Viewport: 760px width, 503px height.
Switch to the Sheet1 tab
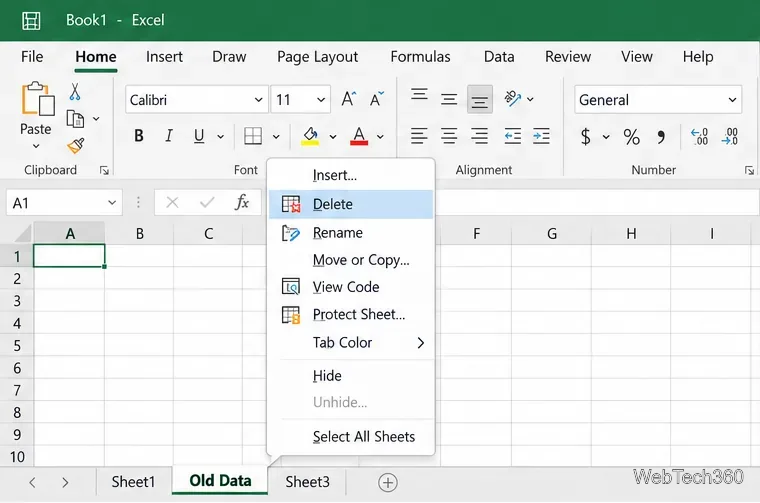[x=133, y=482]
